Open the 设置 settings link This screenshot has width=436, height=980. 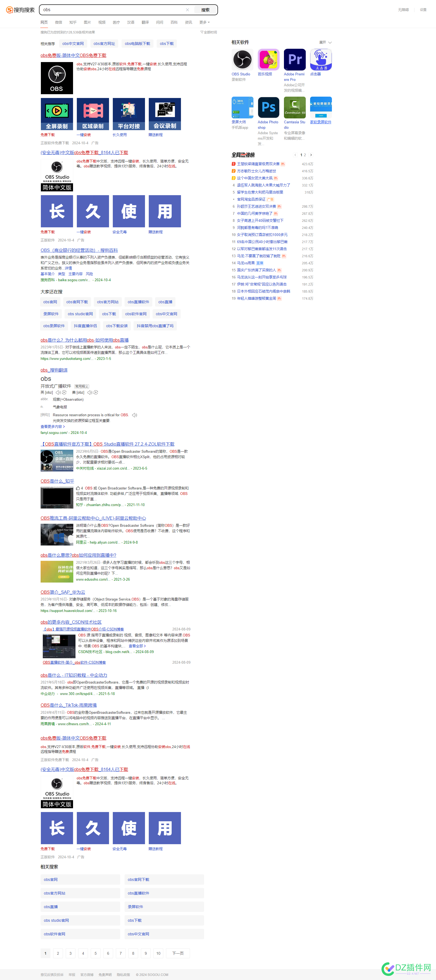point(423,10)
